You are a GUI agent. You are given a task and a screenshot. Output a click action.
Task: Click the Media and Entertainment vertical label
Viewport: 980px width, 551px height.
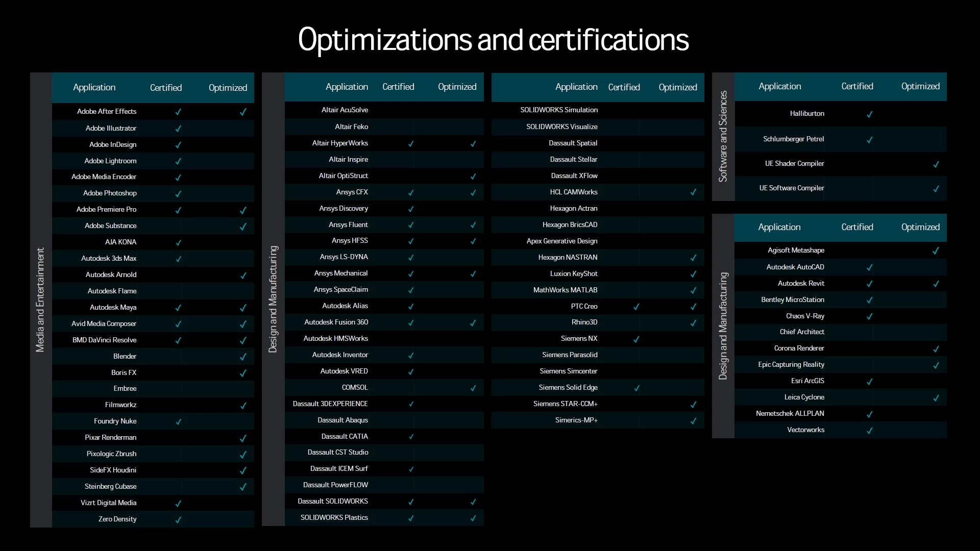coord(40,299)
